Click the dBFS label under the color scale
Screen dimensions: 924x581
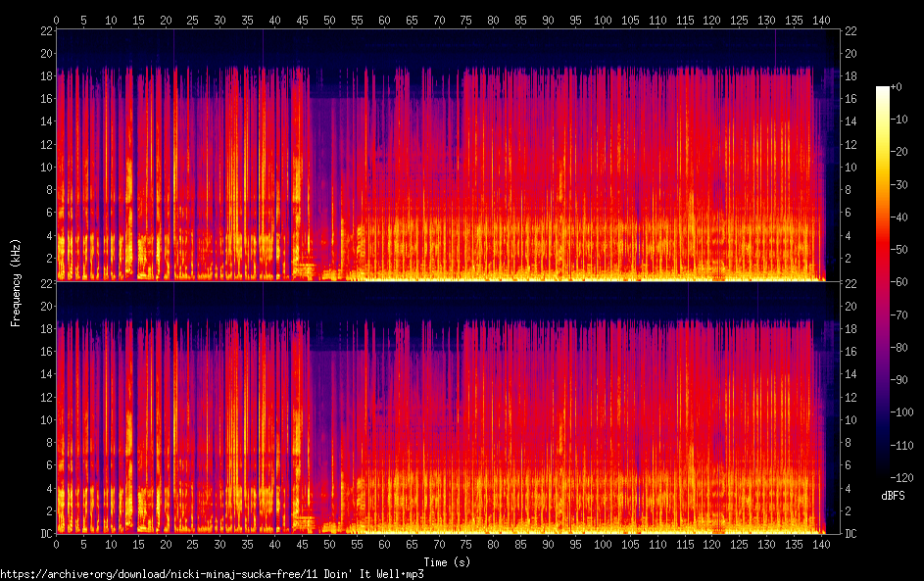coord(893,496)
